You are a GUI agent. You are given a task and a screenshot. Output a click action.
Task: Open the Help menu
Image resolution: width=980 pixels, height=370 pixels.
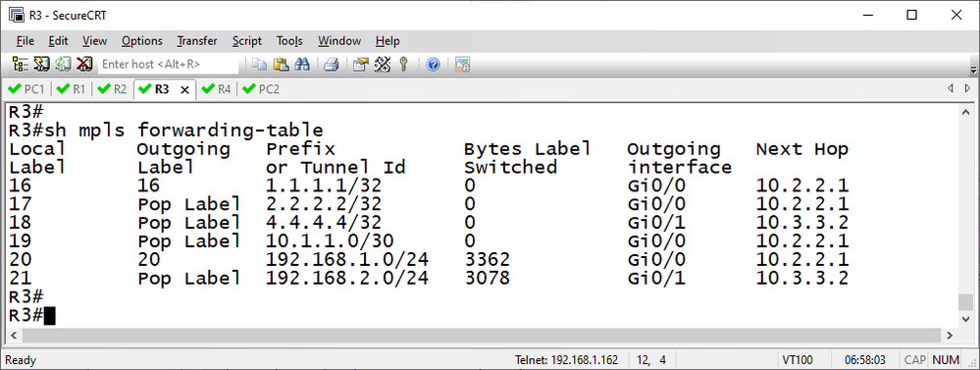pyautogui.click(x=387, y=41)
